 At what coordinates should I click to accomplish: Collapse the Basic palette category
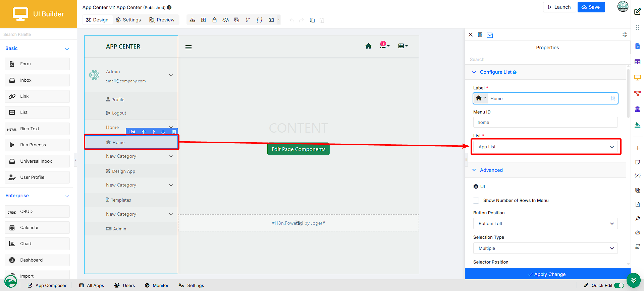(67, 49)
